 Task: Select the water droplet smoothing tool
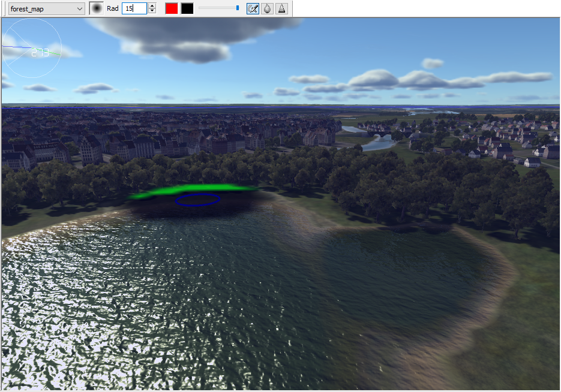267,8
